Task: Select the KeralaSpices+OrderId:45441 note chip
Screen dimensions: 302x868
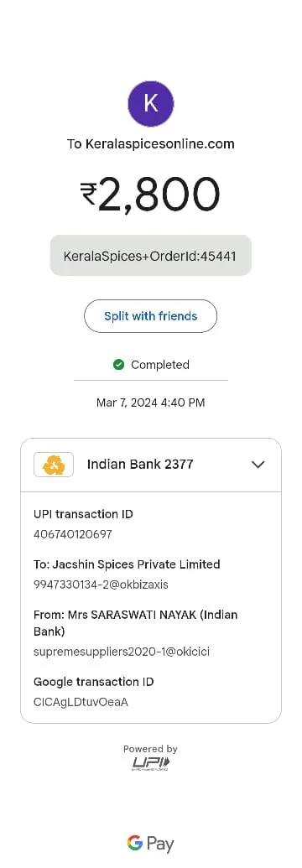Action: coord(151,256)
